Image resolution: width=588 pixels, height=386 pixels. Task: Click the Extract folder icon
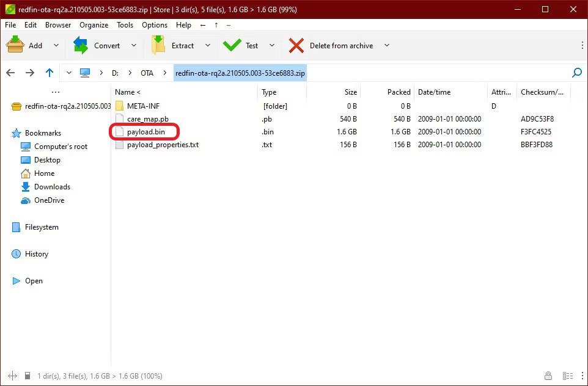[x=158, y=45]
